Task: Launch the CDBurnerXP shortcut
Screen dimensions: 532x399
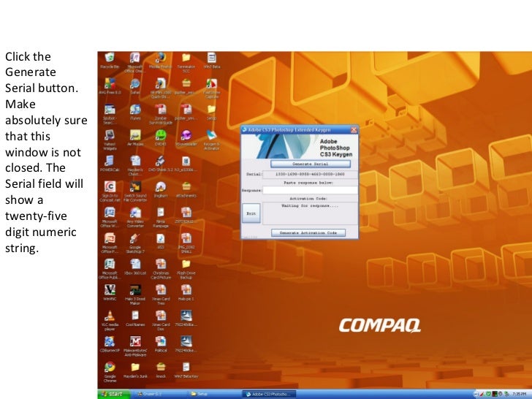Action: coord(110,344)
